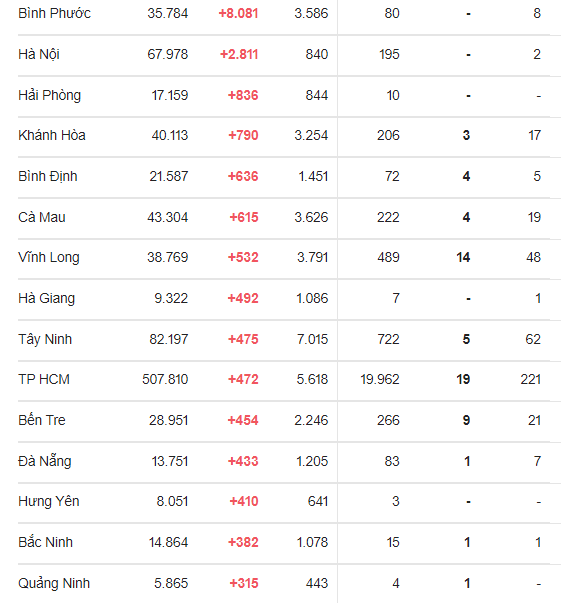Click the Quảng Ninh province name
Image resolution: width=570 pixels, height=603 pixels.
pos(54,583)
